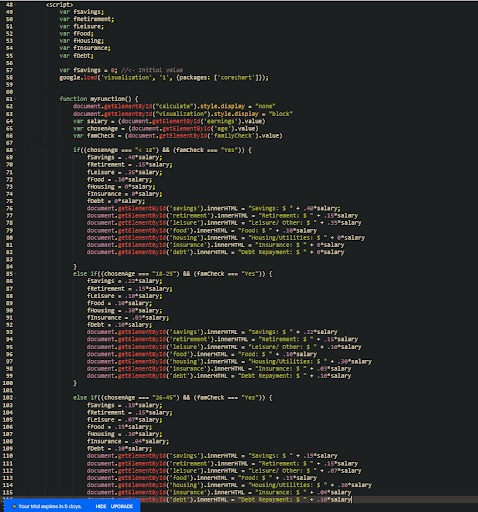This screenshot has height=512, width=478.
Task: Click line number 57 in the gutter
Action: tap(9, 70)
